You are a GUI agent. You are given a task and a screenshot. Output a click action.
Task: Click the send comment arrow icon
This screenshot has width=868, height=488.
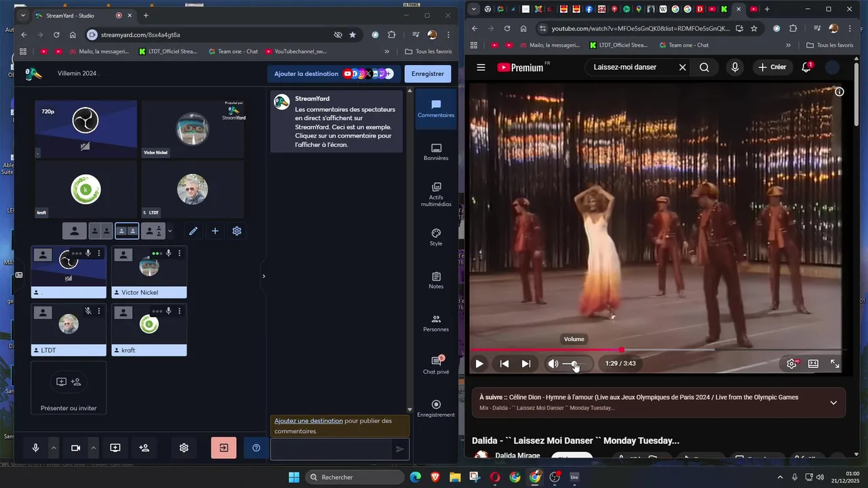coord(400,449)
